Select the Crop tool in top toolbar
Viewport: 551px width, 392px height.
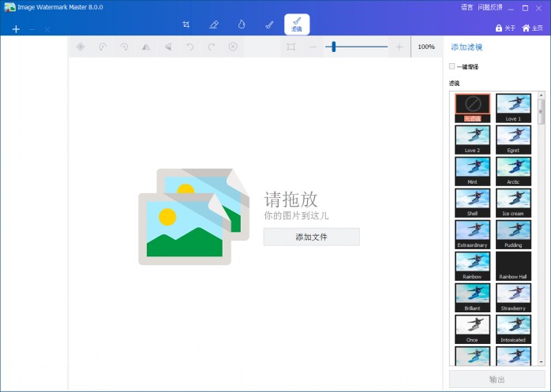[186, 24]
